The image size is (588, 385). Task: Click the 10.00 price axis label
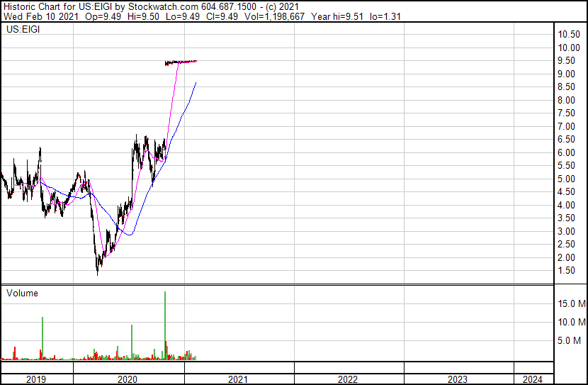569,48
